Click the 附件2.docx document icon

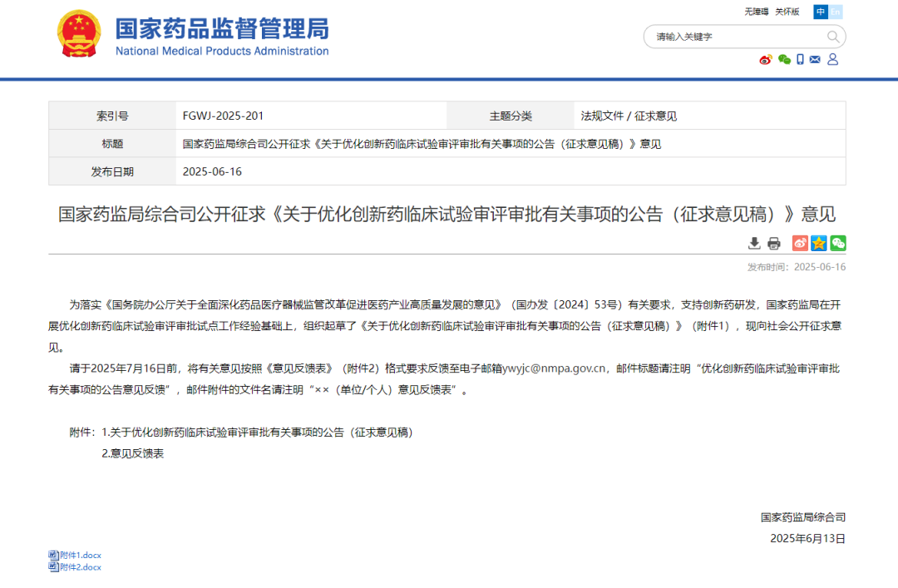(x=53, y=567)
